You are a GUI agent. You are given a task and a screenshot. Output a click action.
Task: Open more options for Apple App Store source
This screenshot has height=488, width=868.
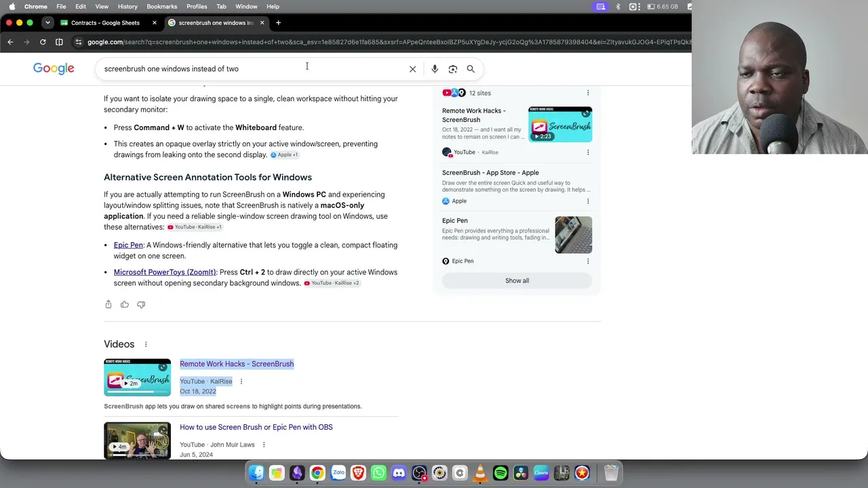pos(588,201)
